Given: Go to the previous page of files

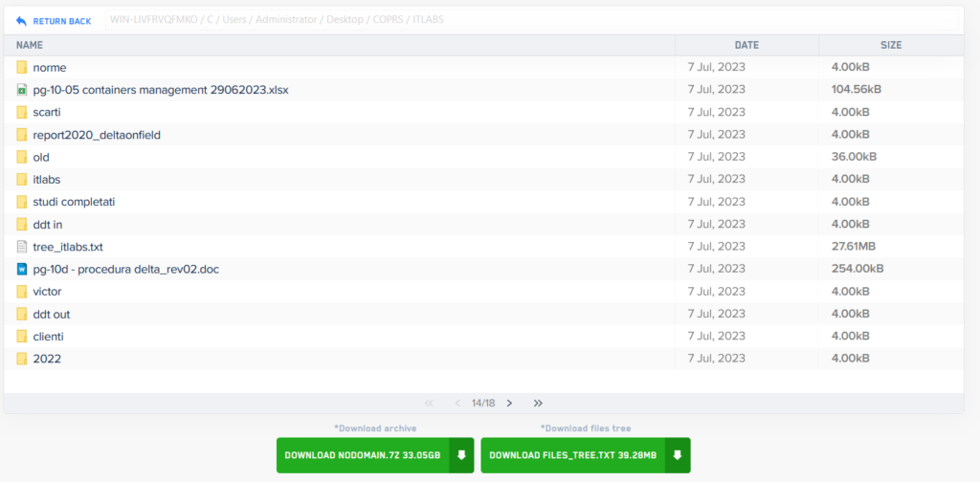Looking at the screenshot, I should (457, 404).
